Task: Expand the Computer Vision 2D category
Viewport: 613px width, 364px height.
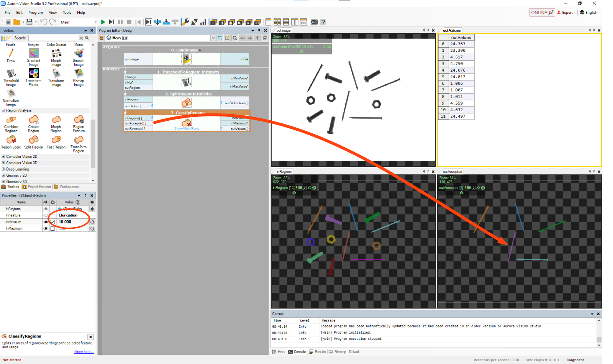Action: [x=3, y=157]
